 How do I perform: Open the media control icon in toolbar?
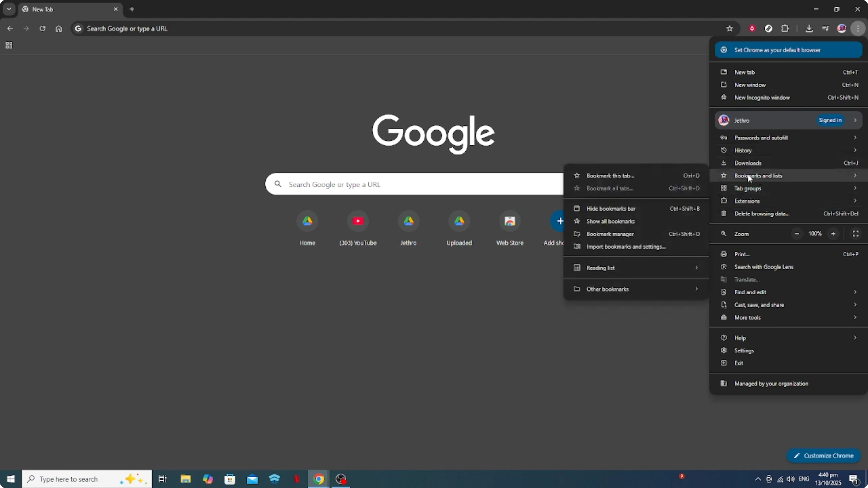pyautogui.click(x=825, y=29)
